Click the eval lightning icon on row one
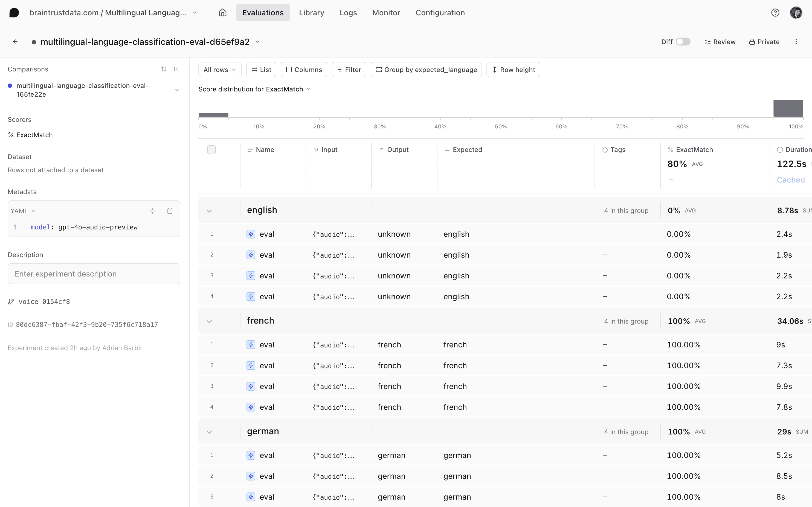 click(251, 234)
